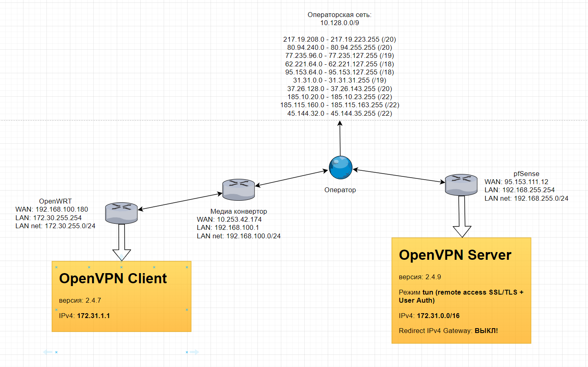Click the 45.144.32.0 range line
Viewport: 588px width, 367px height.
coord(339,113)
